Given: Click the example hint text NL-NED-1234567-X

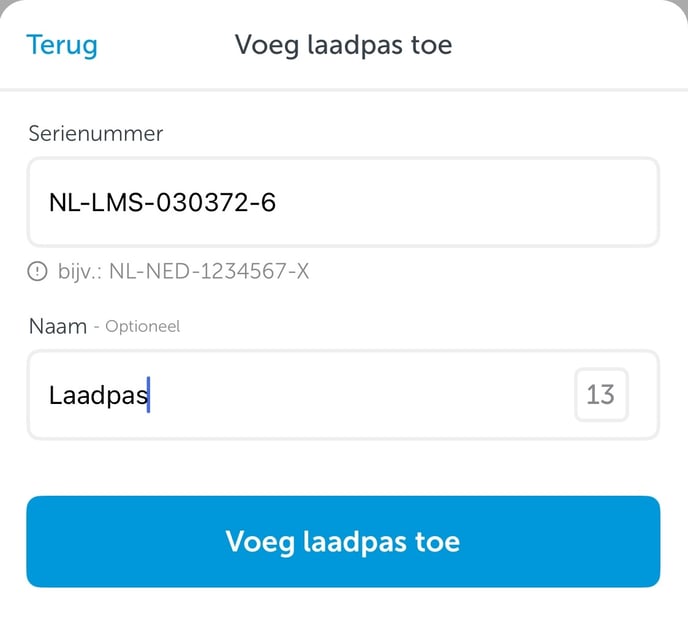Looking at the screenshot, I should coord(209,271).
